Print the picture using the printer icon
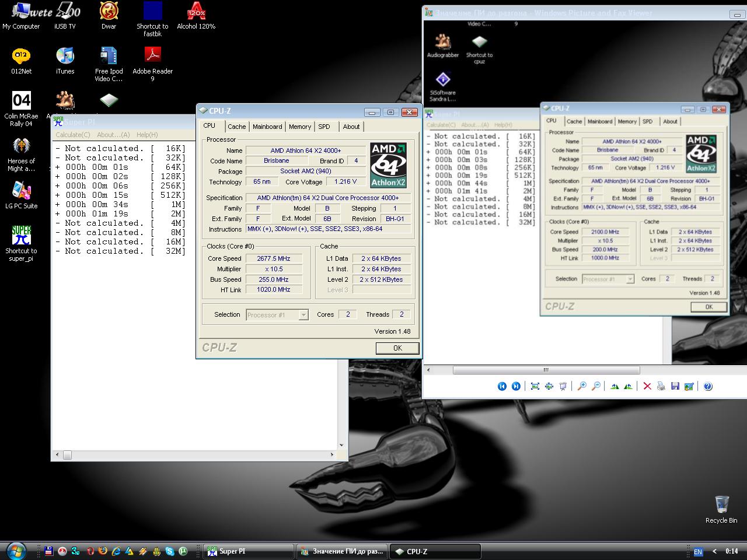This screenshot has height=560, width=747. (661, 386)
